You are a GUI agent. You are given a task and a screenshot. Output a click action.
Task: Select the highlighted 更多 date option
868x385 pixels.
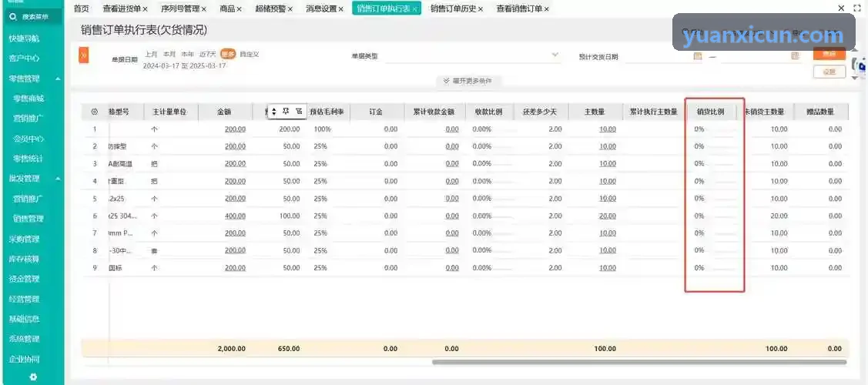point(228,54)
